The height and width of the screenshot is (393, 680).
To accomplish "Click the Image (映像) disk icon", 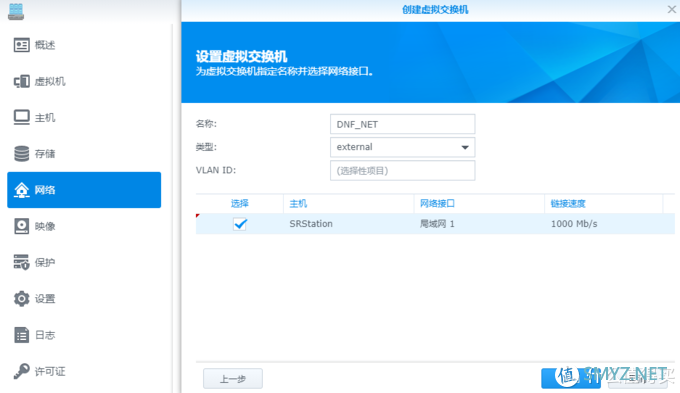I will 21,226.
